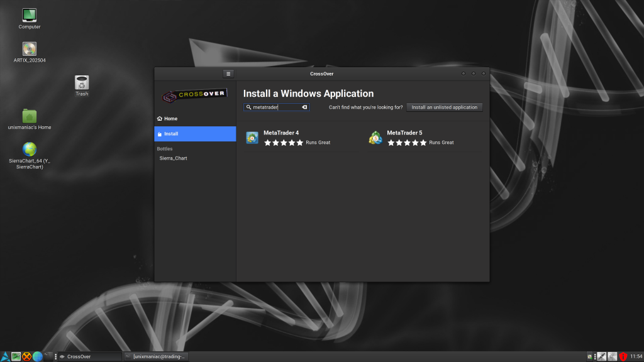Open unixmaniac's Home folder icon
The width and height of the screenshot is (644, 362).
click(x=29, y=116)
